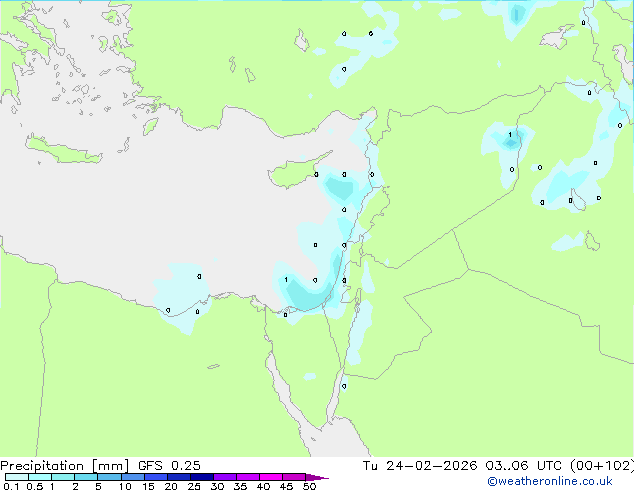Click the 20–25 mm dark blue swatch
Image resolution: width=634 pixels, height=490 pixels.
coord(178,477)
